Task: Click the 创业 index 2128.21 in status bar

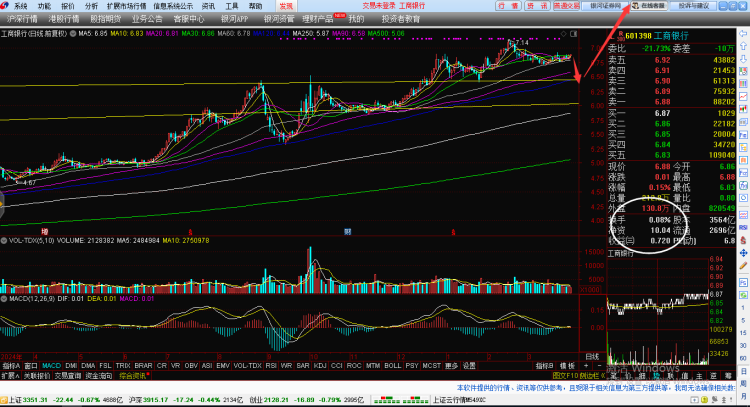Action: (276, 400)
